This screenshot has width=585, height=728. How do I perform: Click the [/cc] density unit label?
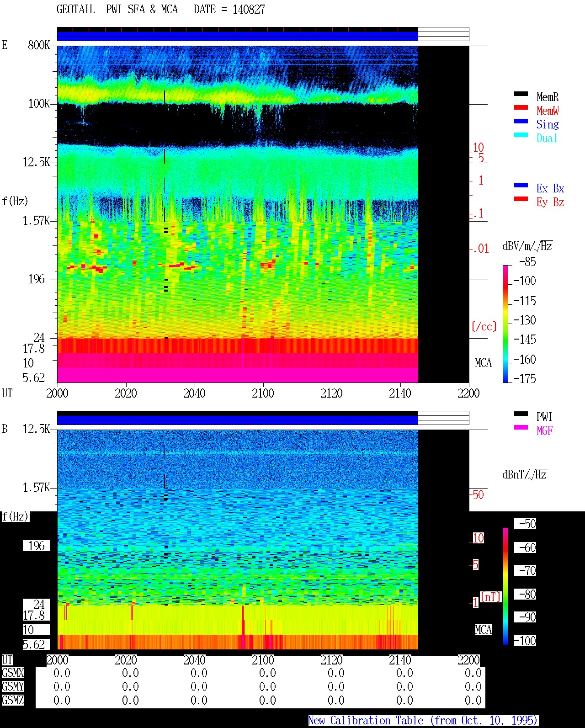[484, 326]
